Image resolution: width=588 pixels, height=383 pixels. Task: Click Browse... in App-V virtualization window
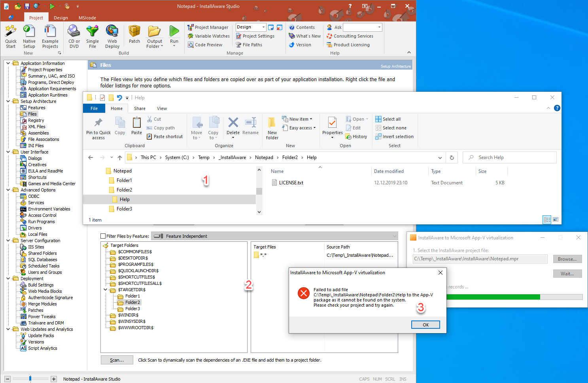coord(567,259)
